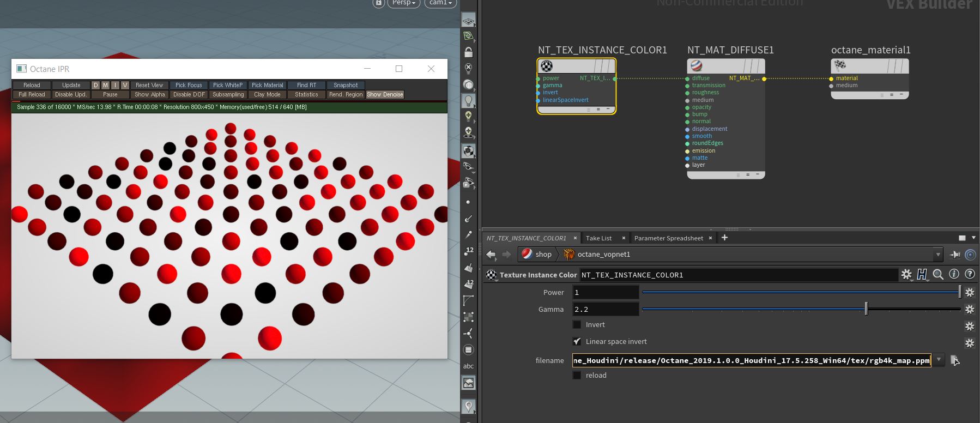
Task: Click the blue H icon in the parameter header
Action: point(922,275)
